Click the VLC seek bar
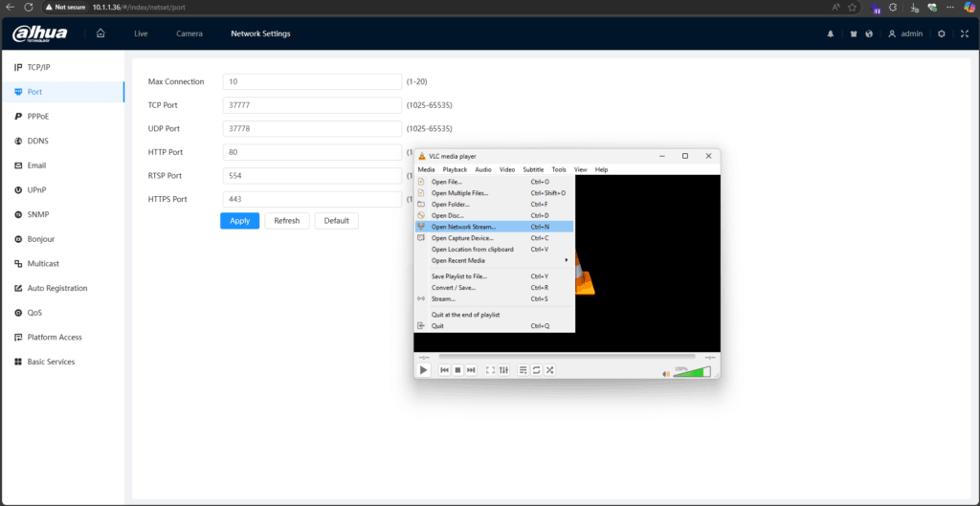This screenshot has width=980, height=506. coord(567,357)
